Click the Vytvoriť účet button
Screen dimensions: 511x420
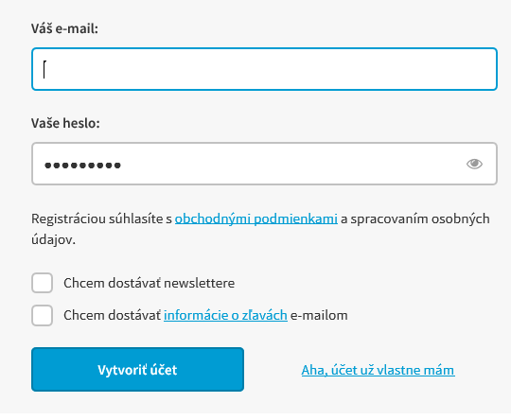tap(137, 369)
